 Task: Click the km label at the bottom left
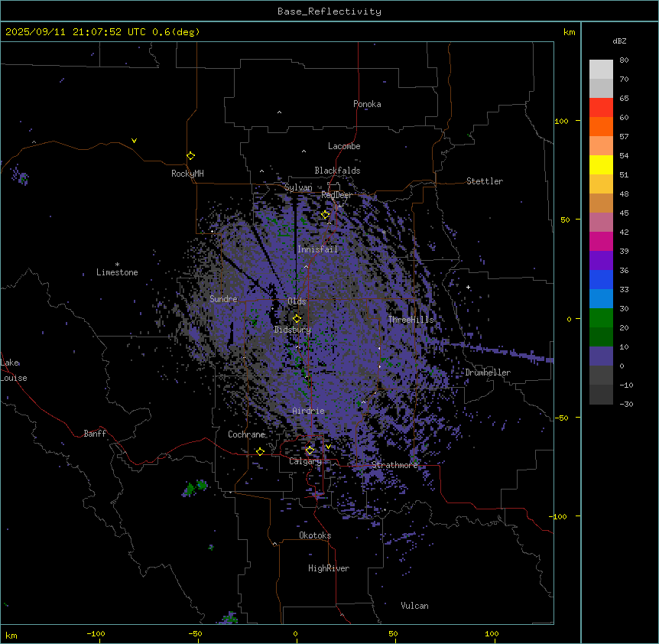point(11,635)
